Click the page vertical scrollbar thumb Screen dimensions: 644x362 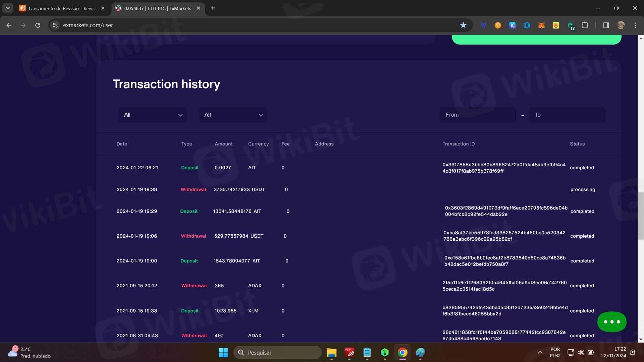coord(641,216)
